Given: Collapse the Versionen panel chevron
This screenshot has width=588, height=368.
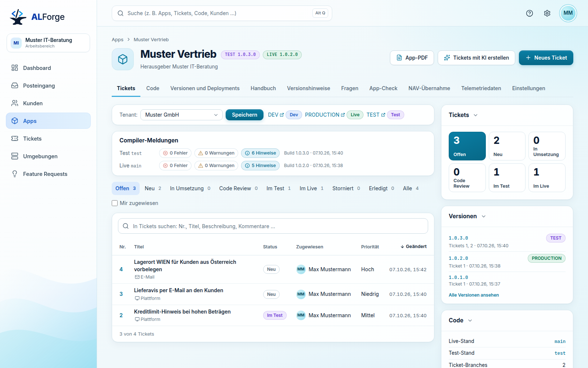Looking at the screenshot, I should 484,216.
